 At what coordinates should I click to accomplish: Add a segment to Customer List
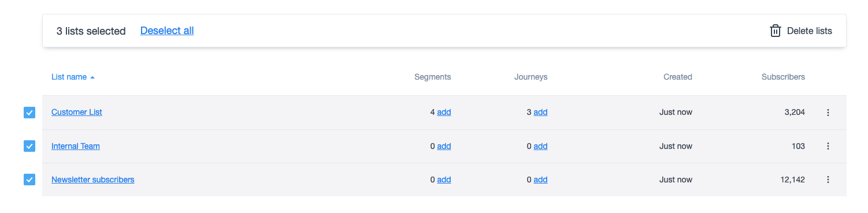(x=444, y=113)
